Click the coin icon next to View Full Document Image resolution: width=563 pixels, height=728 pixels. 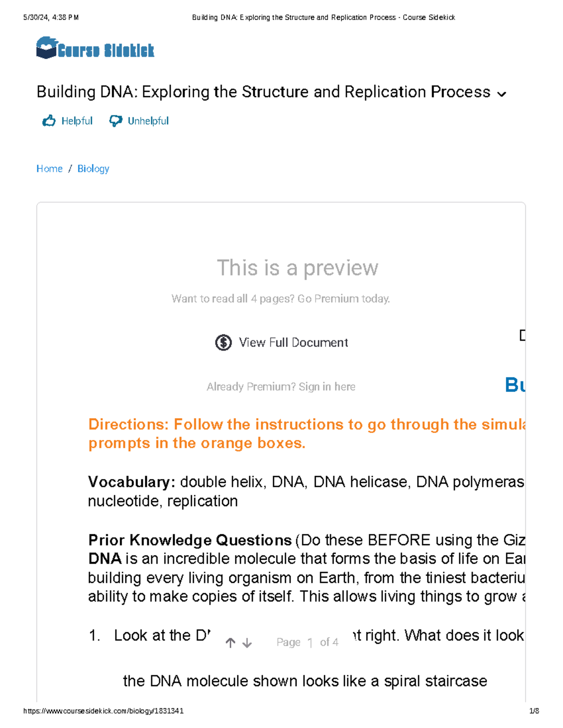tap(223, 343)
